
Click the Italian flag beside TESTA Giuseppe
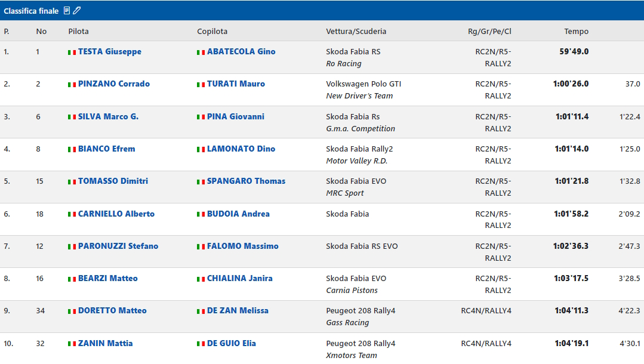click(x=72, y=52)
